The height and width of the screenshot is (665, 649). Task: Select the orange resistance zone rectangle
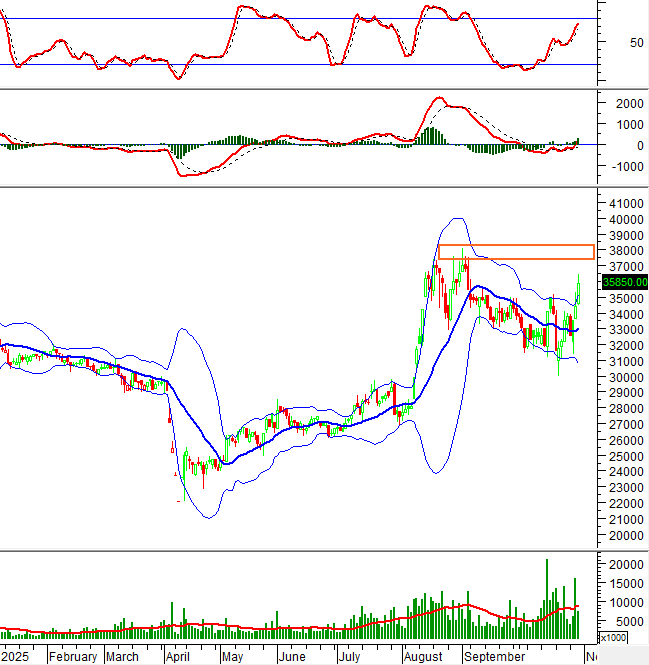click(516, 251)
